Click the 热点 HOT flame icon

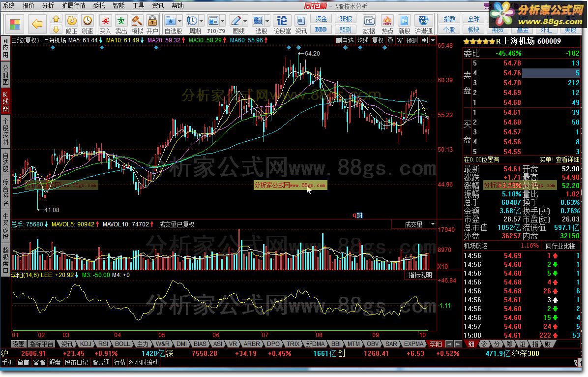(x=387, y=21)
